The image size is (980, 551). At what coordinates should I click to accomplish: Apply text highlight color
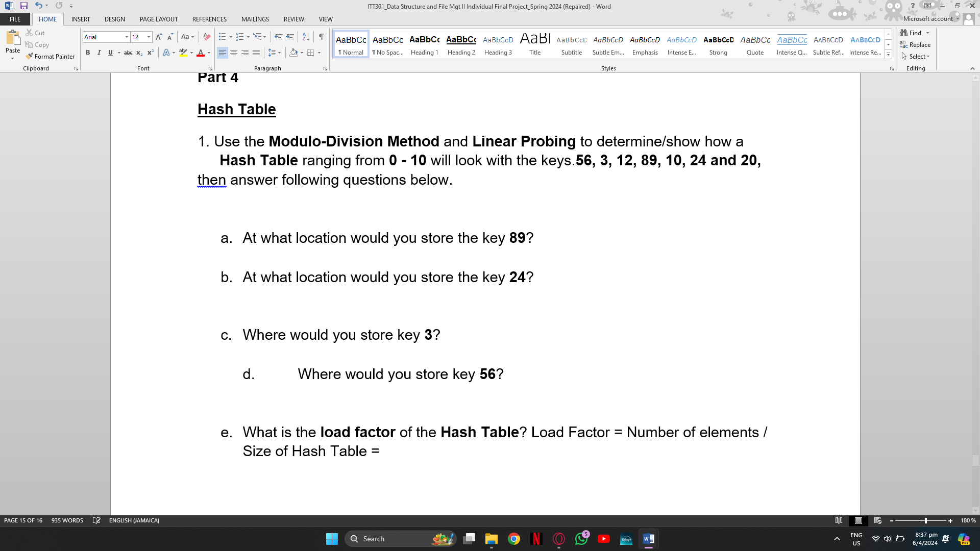point(183,53)
